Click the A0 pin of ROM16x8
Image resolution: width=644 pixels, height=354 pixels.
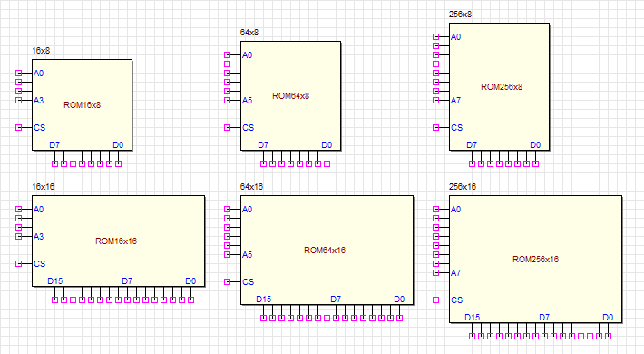click(x=18, y=74)
